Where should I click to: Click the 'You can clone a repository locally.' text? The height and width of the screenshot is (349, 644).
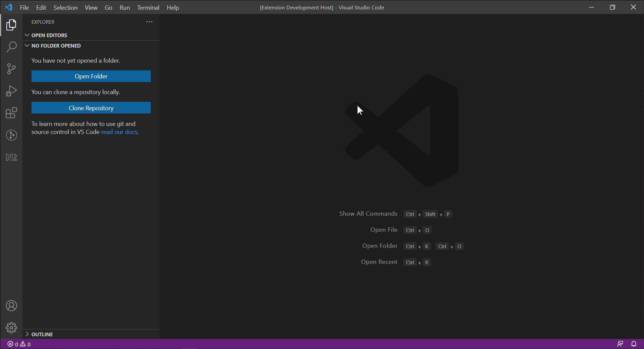tap(76, 92)
